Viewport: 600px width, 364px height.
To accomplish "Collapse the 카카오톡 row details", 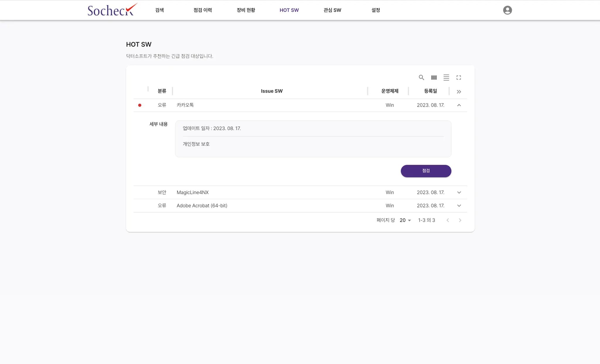I will tap(459, 105).
